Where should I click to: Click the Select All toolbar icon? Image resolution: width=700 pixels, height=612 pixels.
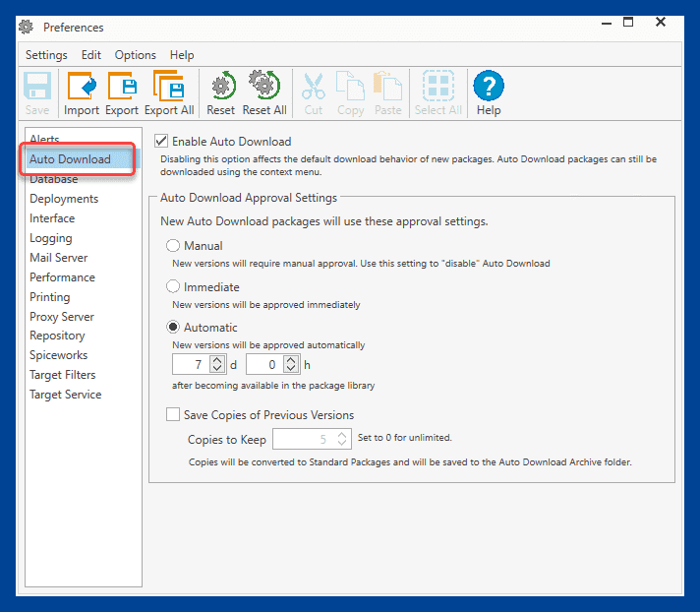tap(438, 86)
